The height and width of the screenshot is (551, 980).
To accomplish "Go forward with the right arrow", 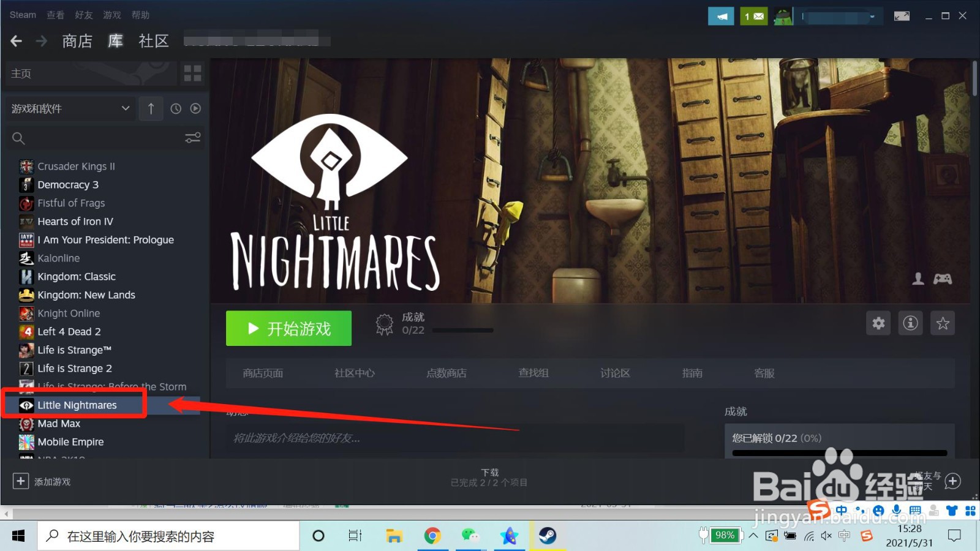I will pyautogui.click(x=42, y=41).
